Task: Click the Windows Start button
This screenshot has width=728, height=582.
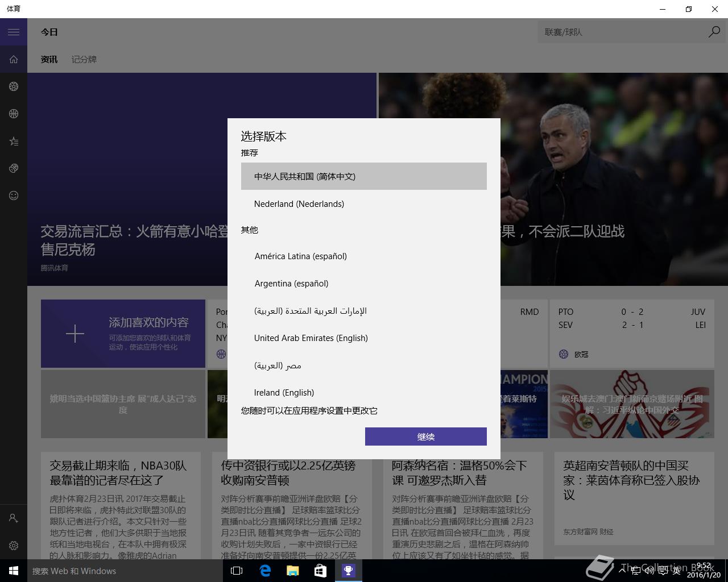Action: [x=14, y=571]
